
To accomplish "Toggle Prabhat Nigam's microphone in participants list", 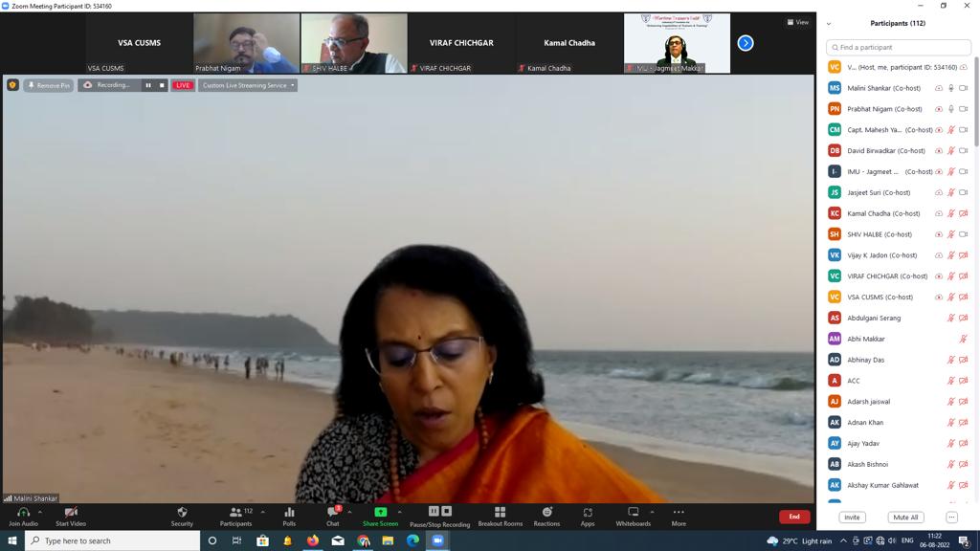I will pyautogui.click(x=950, y=109).
